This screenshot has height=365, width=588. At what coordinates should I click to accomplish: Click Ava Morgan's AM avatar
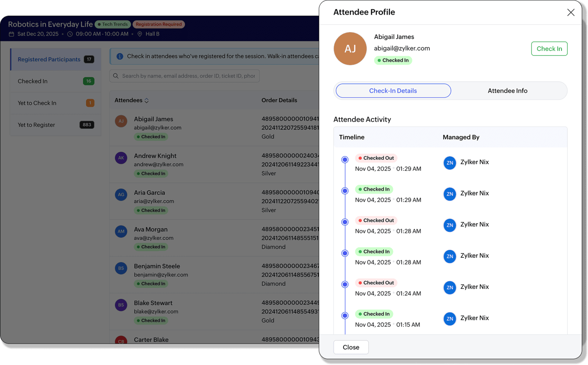(121, 231)
